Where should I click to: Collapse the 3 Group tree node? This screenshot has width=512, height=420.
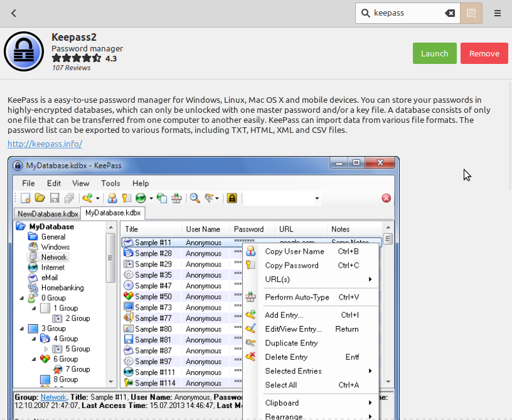(x=23, y=328)
